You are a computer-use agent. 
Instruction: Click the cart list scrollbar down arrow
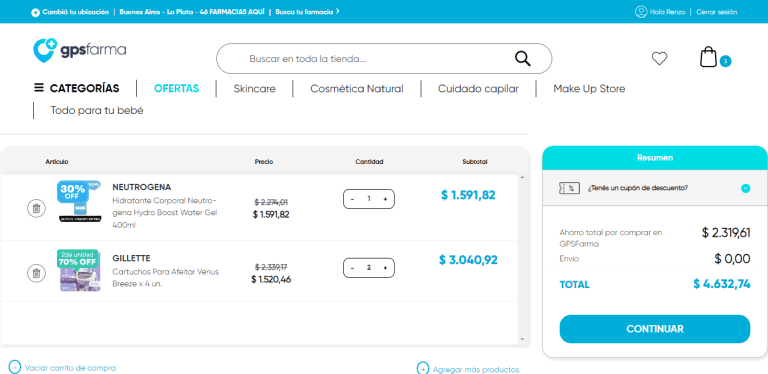tap(522, 339)
